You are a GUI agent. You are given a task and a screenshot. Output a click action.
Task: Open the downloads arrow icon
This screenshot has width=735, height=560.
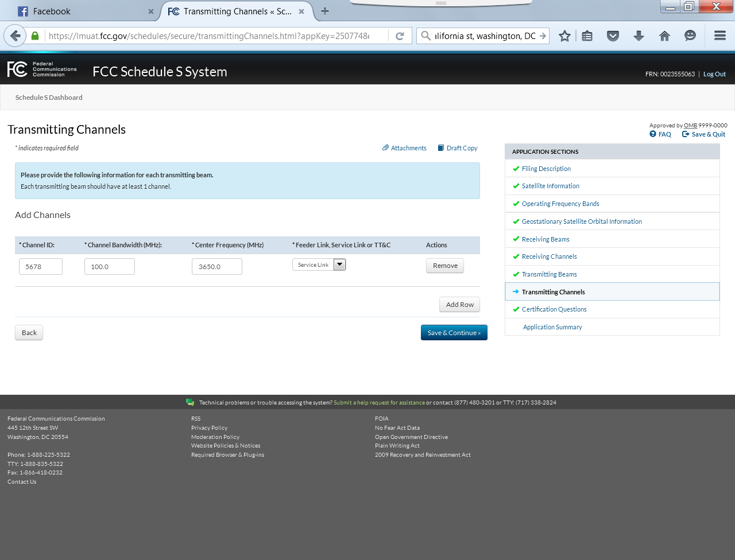tap(639, 36)
